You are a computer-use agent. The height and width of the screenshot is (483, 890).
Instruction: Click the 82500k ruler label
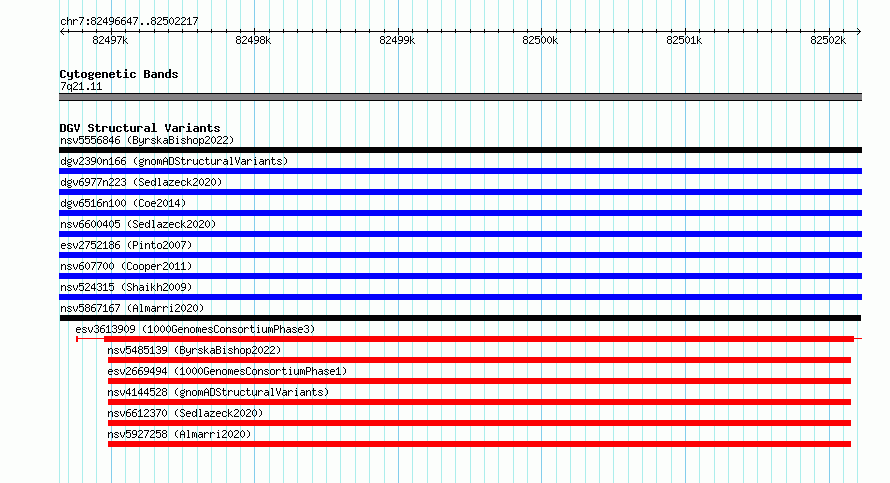coord(540,40)
